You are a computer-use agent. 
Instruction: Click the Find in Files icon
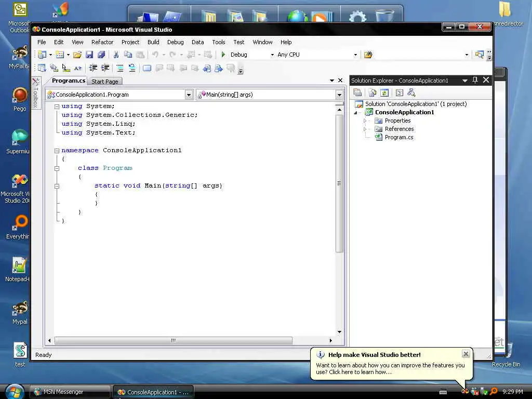[368, 55]
